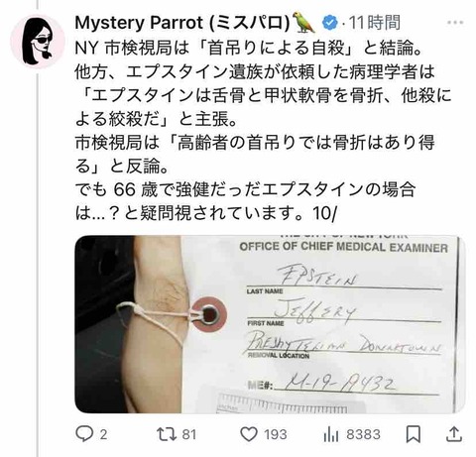Click the like count 193
The height and width of the screenshot is (457, 476).
click(276, 434)
